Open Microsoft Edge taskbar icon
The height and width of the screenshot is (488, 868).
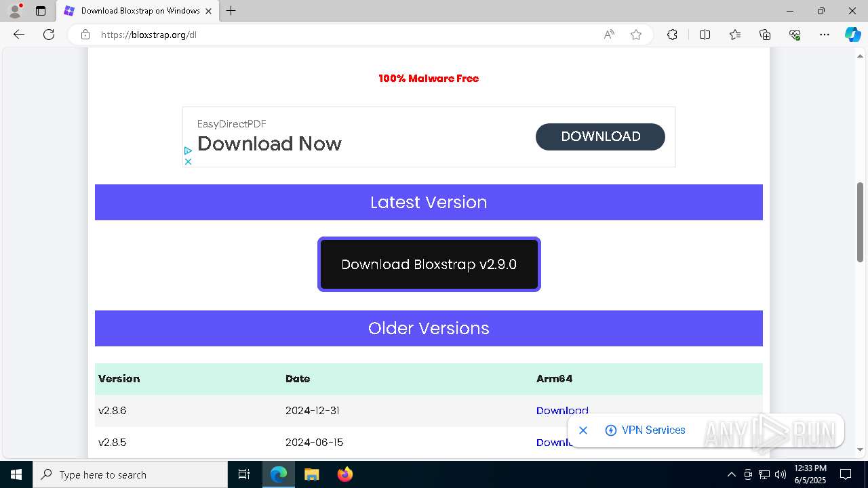pyautogui.click(x=279, y=474)
